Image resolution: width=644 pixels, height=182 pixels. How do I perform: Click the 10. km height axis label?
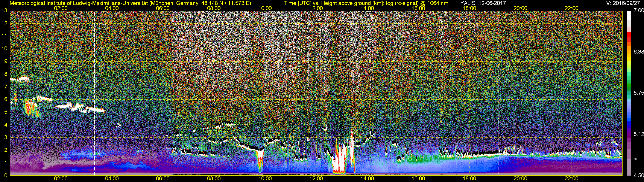5,49
